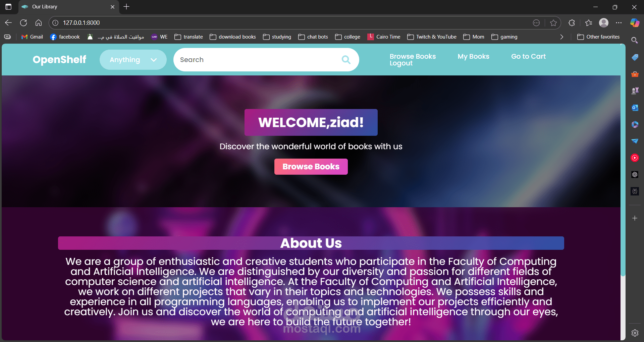
Task: Open the Copilot sidebar icon
Action: [x=635, y=23]
